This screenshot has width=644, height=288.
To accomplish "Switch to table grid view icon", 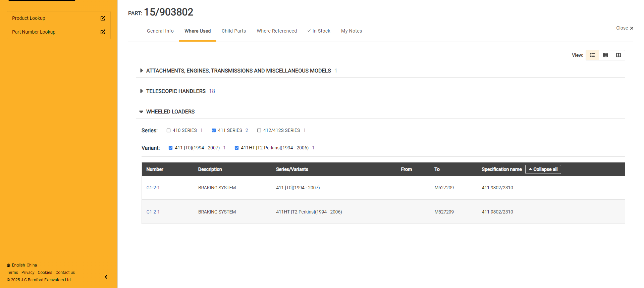I will [605, 55].
